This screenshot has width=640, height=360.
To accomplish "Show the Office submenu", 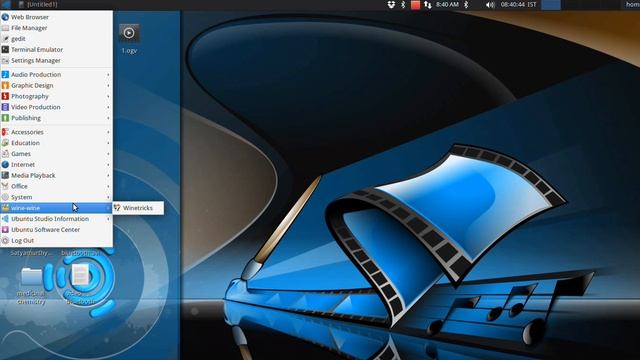I will tap(56, 186).
